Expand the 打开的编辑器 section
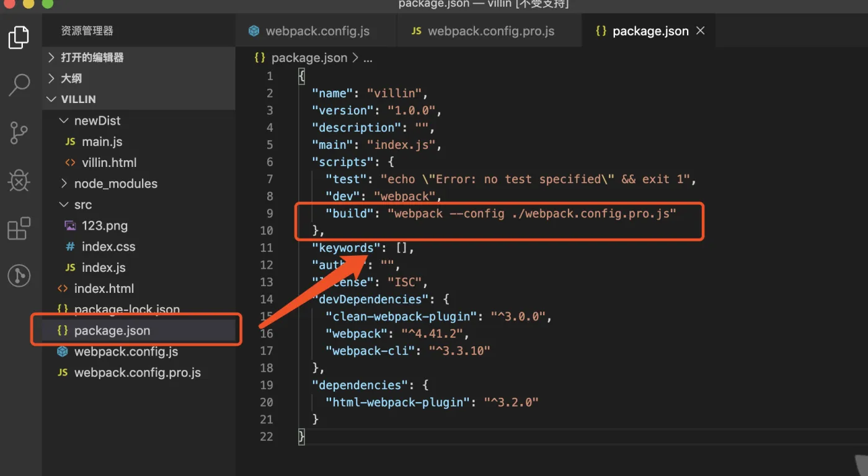This screenshot has height=476, width=868. 139,57
